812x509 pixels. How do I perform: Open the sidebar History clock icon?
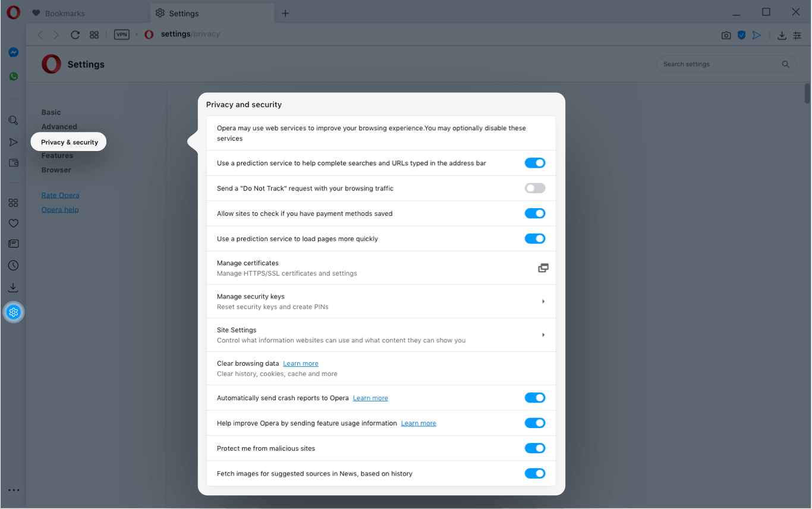tap(13, 266)
